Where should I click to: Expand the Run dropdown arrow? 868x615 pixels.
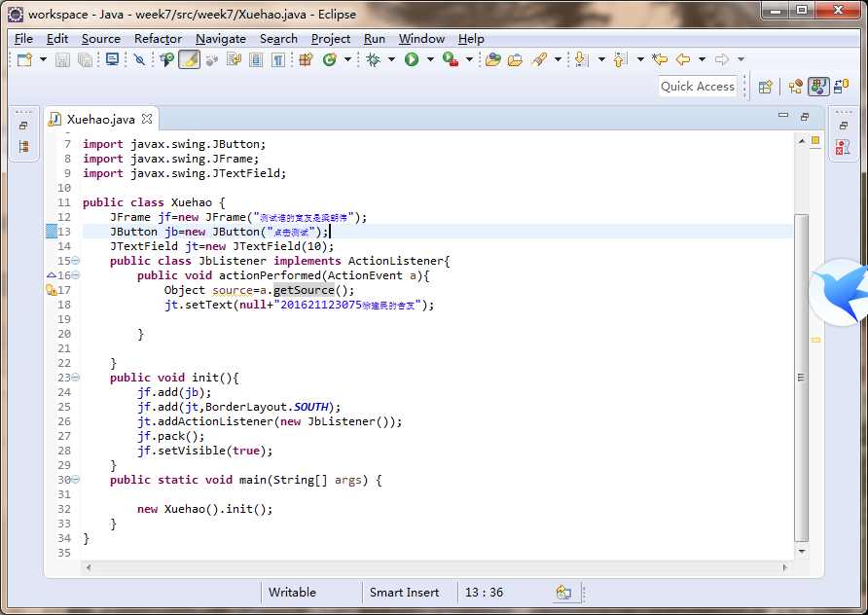[x=430, y=59]
